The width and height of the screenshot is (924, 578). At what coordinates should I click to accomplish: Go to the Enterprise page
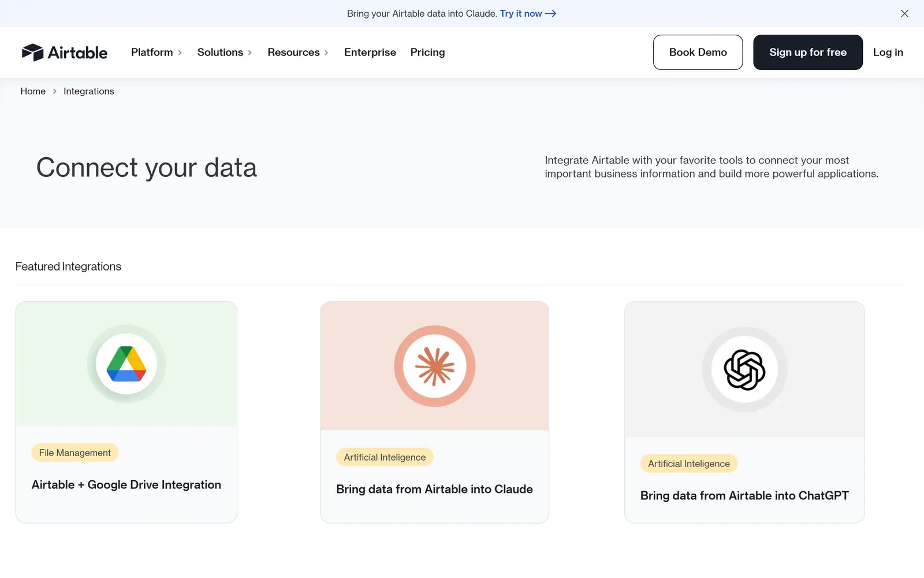point(370,53)
